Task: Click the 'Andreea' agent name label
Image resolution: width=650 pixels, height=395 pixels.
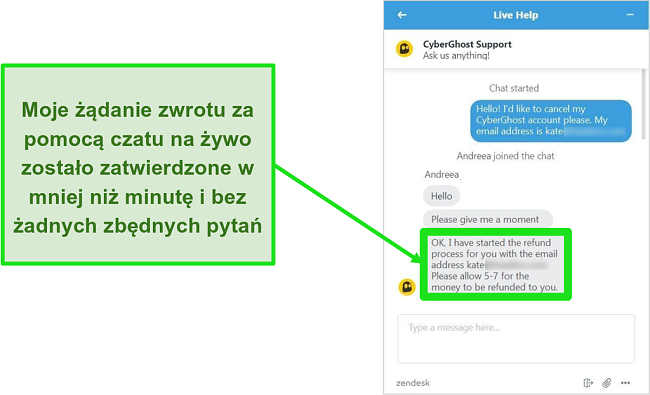Action: coord(441,174)
